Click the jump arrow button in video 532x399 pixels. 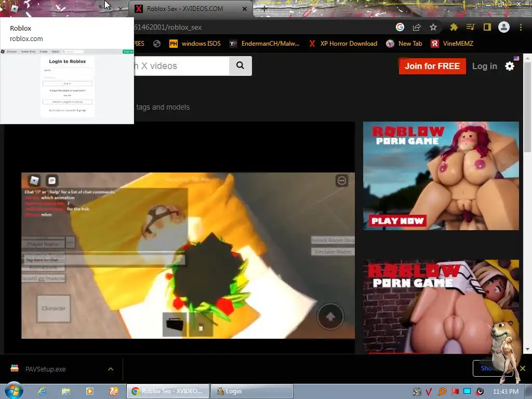click(330, 316)
